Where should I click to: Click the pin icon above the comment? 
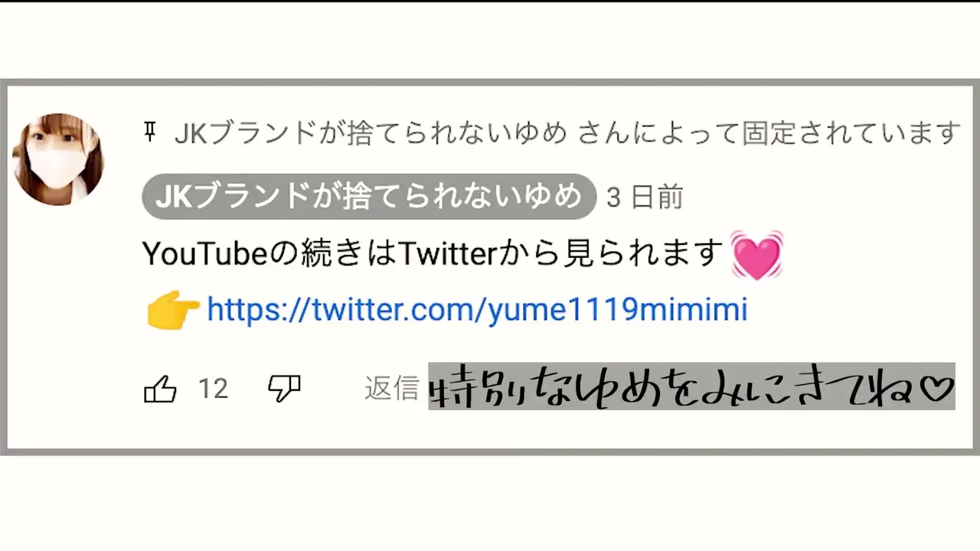point(150,134)
